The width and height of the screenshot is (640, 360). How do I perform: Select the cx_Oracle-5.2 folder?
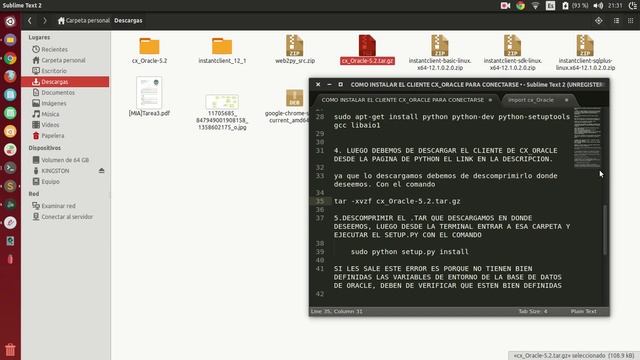pos(149,50)
